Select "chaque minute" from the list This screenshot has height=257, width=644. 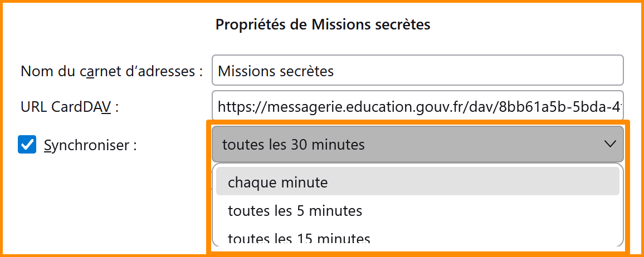tap(278, 182)
